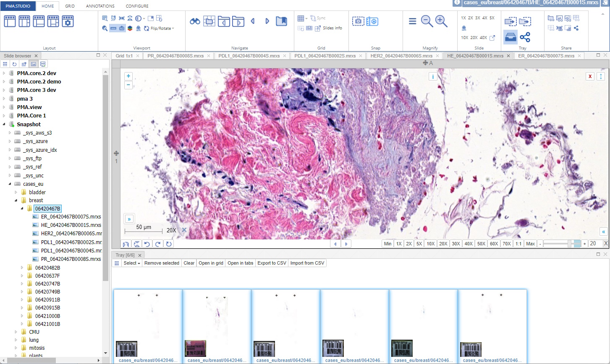
Task: Click the bookmark folder icon in Navigate
Action: click(281, 21)
